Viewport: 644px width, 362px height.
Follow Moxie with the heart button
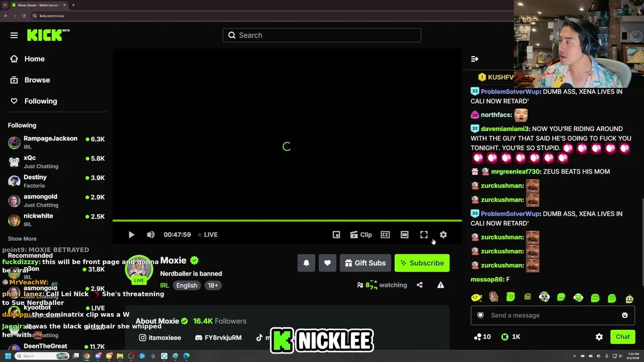pyautogui.click(x=328, y=263)
